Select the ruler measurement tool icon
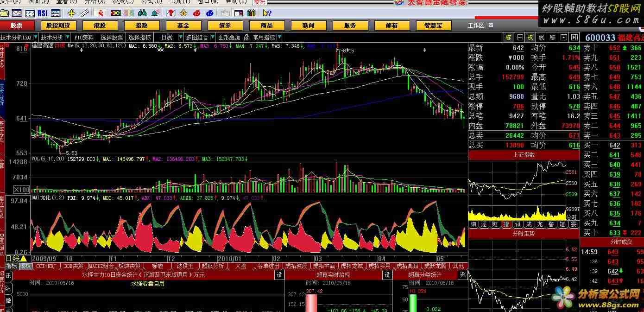 (84, 13)
